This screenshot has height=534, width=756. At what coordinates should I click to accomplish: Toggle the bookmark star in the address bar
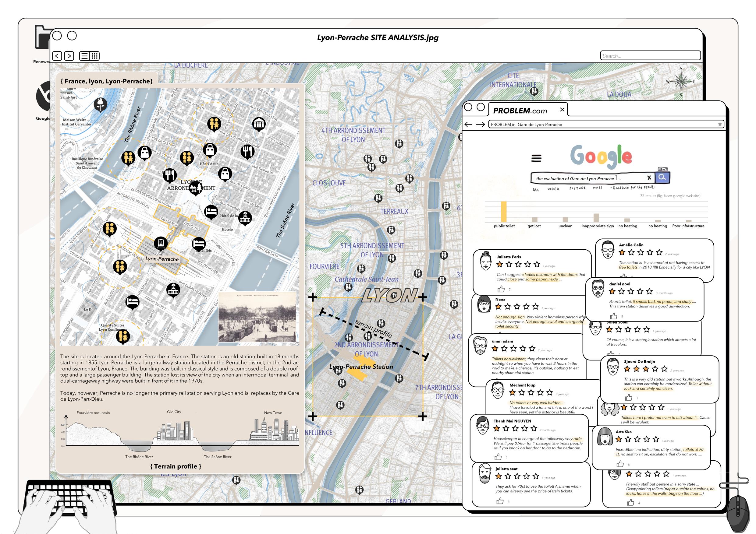click(720, 125)
